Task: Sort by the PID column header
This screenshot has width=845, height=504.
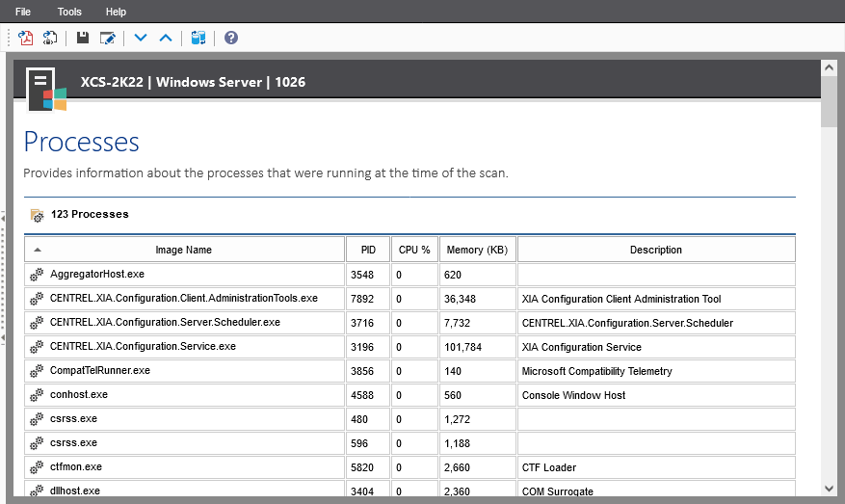Action: (x=368, y=250)
